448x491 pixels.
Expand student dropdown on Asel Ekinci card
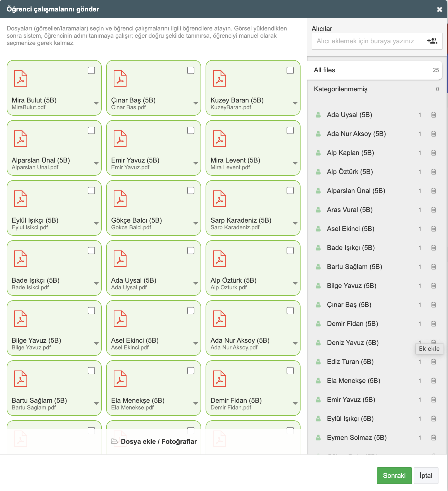pyautogui.click(x=196, y=343)
